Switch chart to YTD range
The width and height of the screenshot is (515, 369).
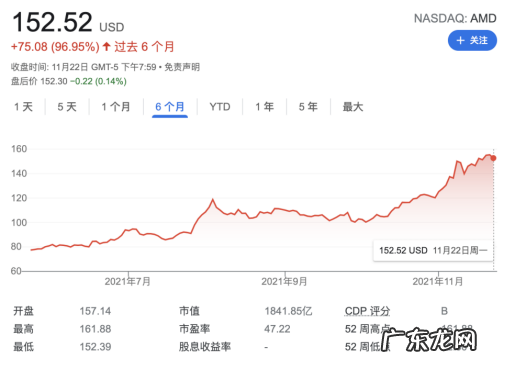coord(220,107)
